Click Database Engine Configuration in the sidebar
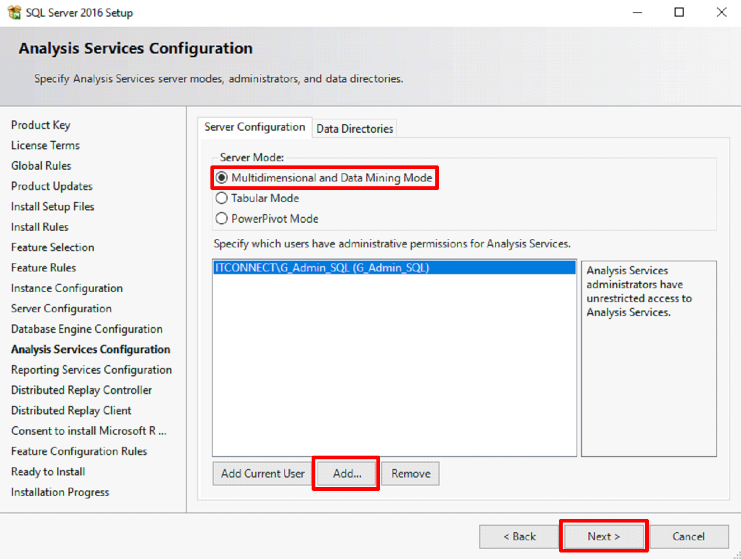Image resolution: width=741 pixels, height=560 pixels. 87,329
